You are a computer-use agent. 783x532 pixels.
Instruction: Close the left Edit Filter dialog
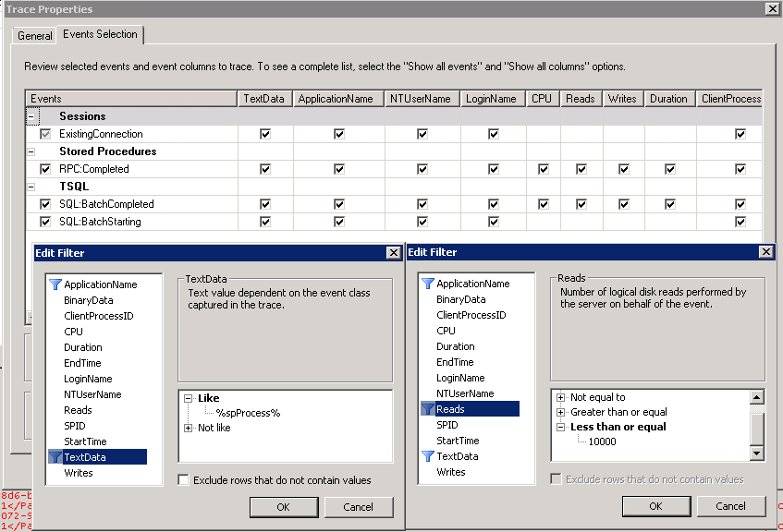tap(394, 253)
